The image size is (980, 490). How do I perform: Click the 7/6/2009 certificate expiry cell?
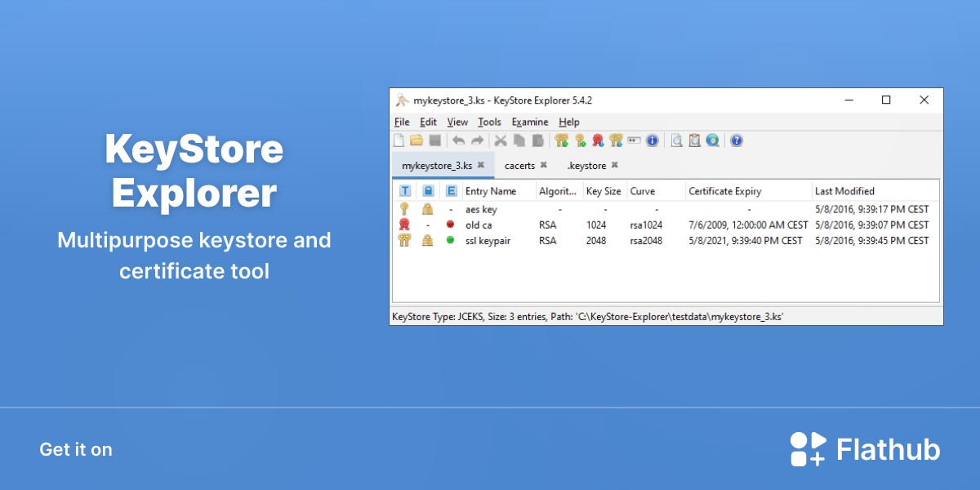(x=746, y=225)
